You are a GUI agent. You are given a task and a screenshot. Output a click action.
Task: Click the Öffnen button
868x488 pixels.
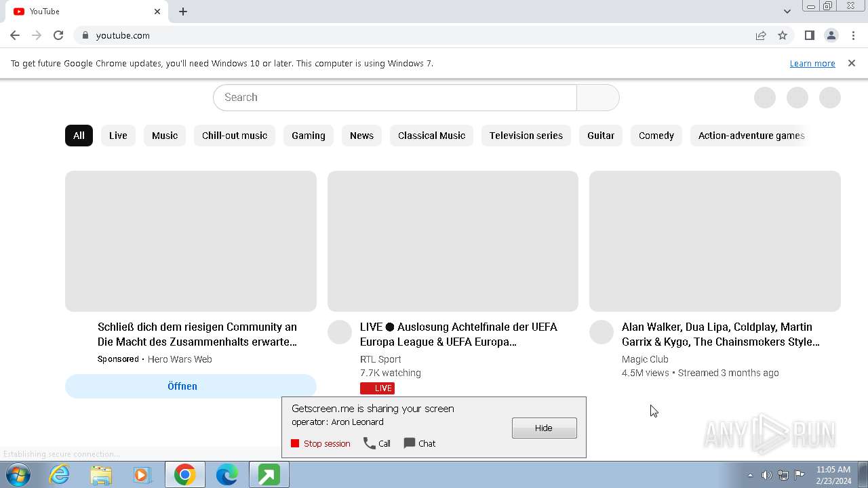[x=191, y=386]
